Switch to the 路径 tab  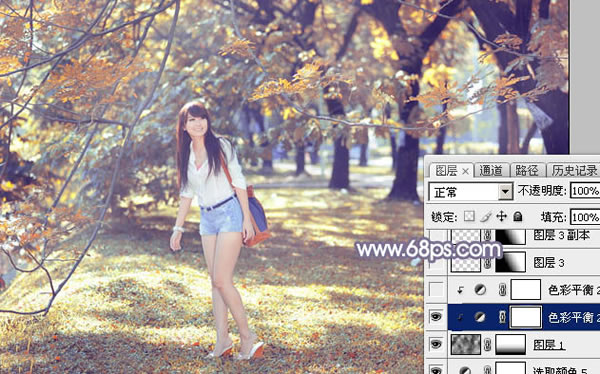point(527,170)
